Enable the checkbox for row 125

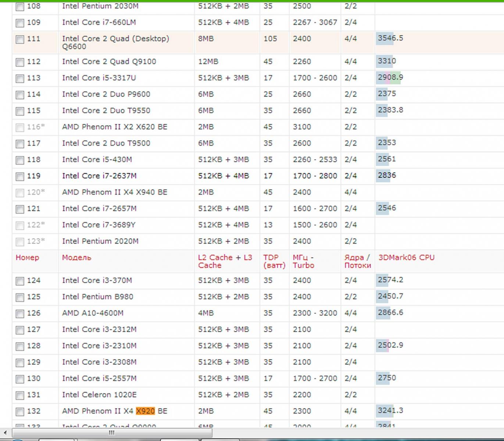[x=20, y=297]
